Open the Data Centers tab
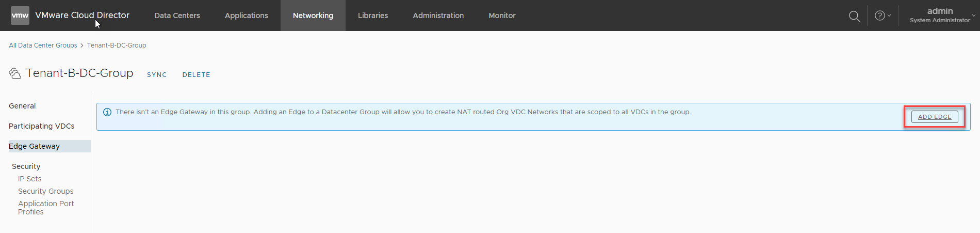Image resolution: width=980 pixels, height=233 pixels. point(177,15)
